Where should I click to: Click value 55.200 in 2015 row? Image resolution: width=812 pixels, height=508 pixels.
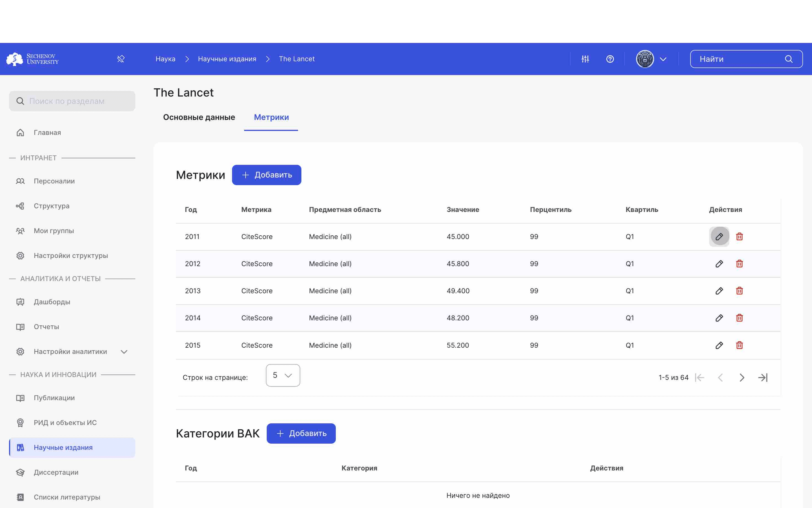458,345
